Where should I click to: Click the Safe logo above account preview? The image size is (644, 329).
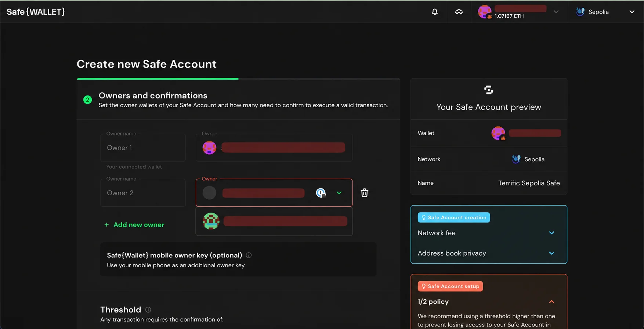point(489,90)
